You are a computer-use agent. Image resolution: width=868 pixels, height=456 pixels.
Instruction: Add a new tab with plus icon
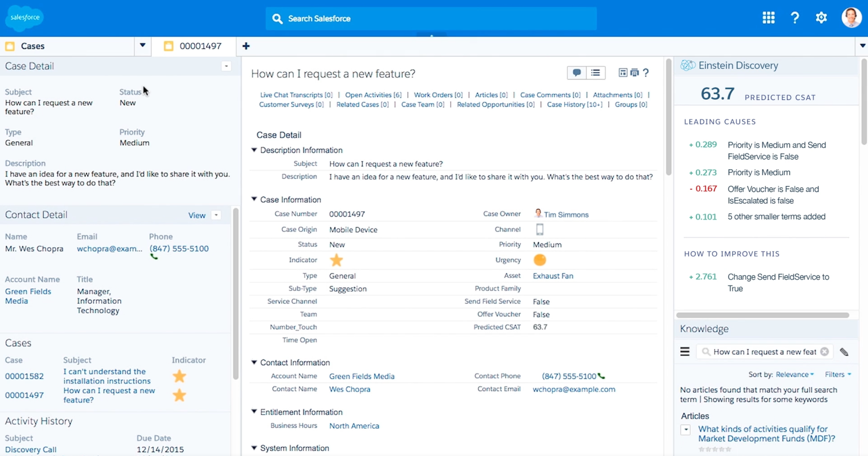click(x=246, y=46)
